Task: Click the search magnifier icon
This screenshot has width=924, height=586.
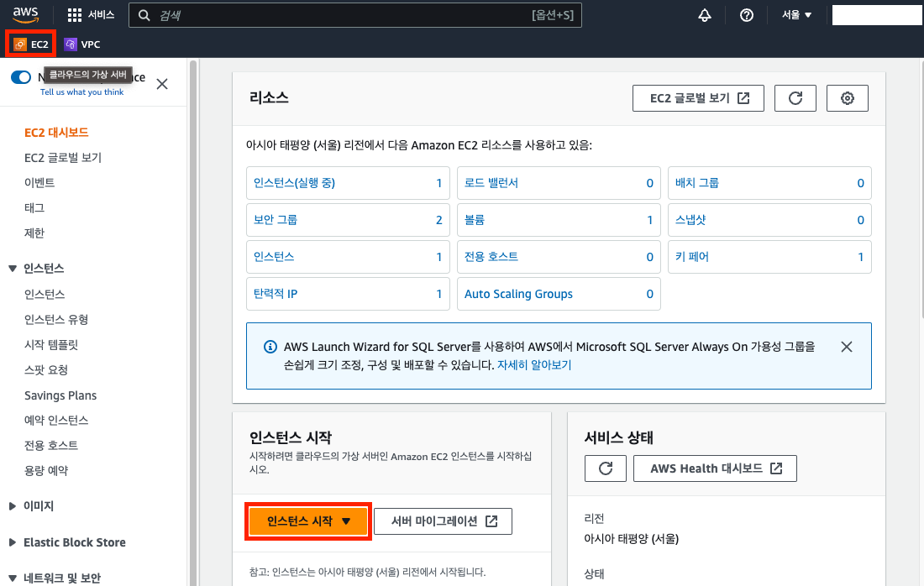Action: [144, 15]
